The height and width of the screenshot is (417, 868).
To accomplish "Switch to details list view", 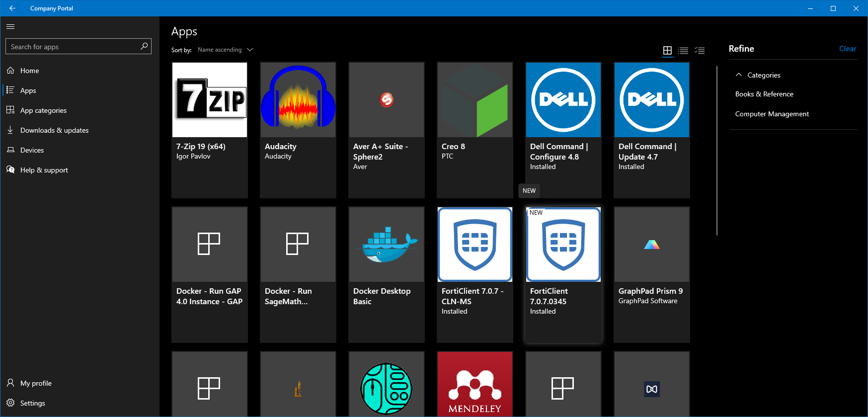I will [x=684, y=50].
